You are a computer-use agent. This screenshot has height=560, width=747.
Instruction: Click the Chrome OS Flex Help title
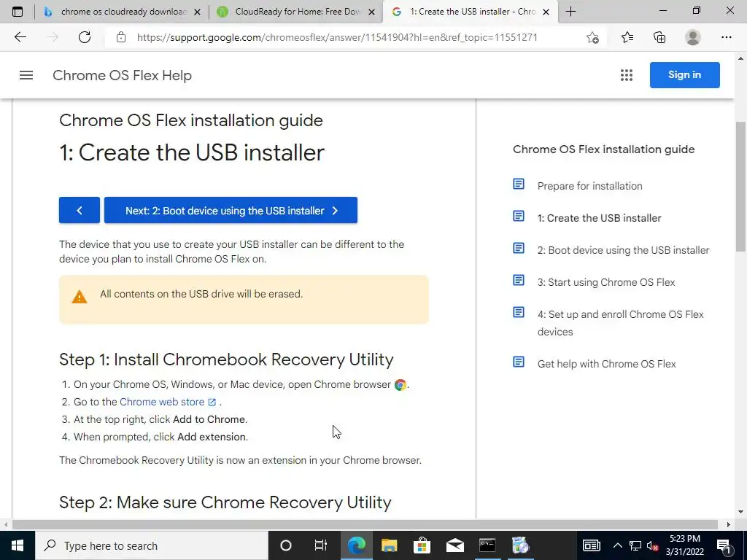point(122,75)
